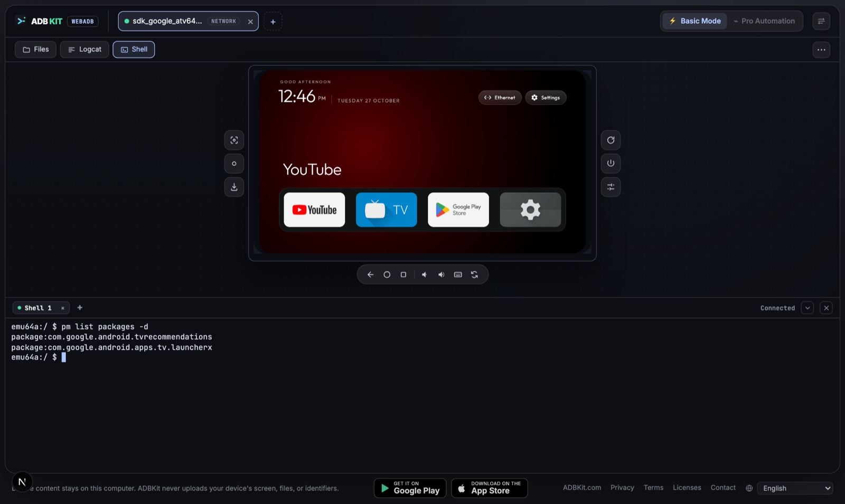
Task: Open the Files tab
Action: (35, 50)
